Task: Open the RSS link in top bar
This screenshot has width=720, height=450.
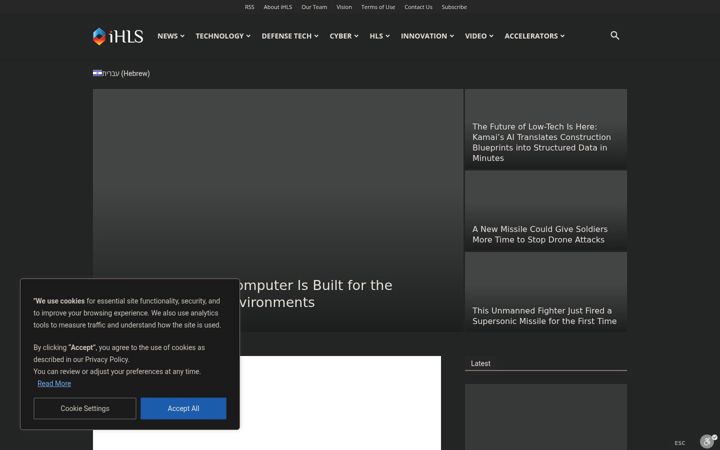Action: (249, 7)
